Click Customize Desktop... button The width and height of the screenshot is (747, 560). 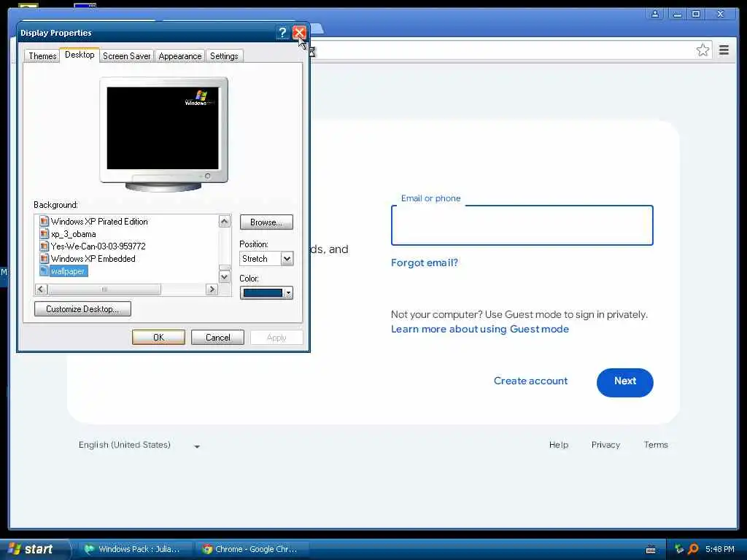coord(82,309)
